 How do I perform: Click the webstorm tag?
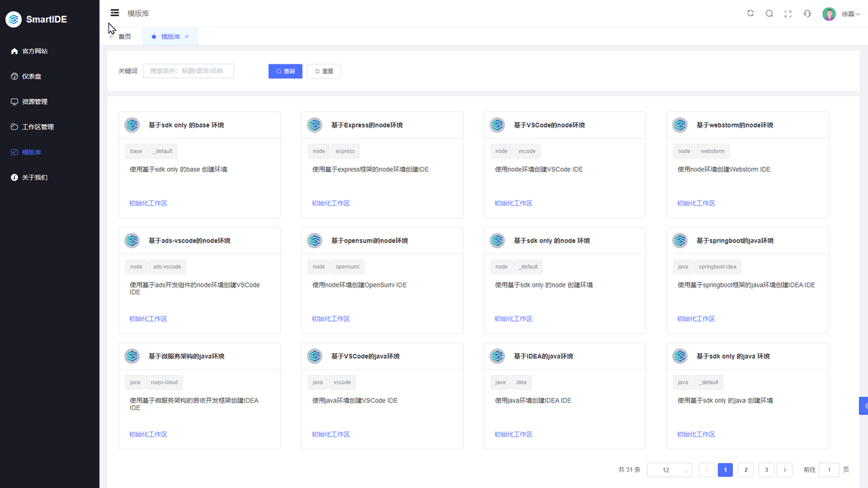(713, 151)
